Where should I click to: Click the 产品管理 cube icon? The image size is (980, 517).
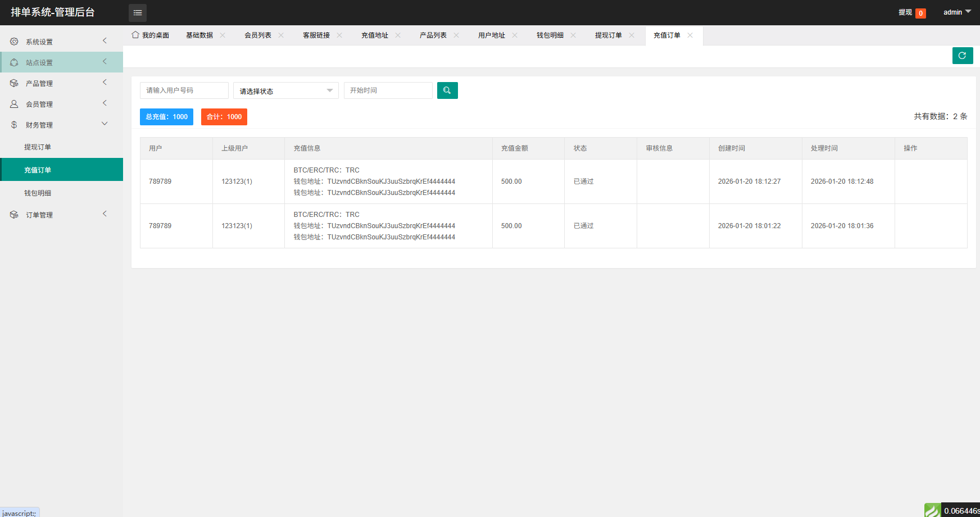(14, 83)
